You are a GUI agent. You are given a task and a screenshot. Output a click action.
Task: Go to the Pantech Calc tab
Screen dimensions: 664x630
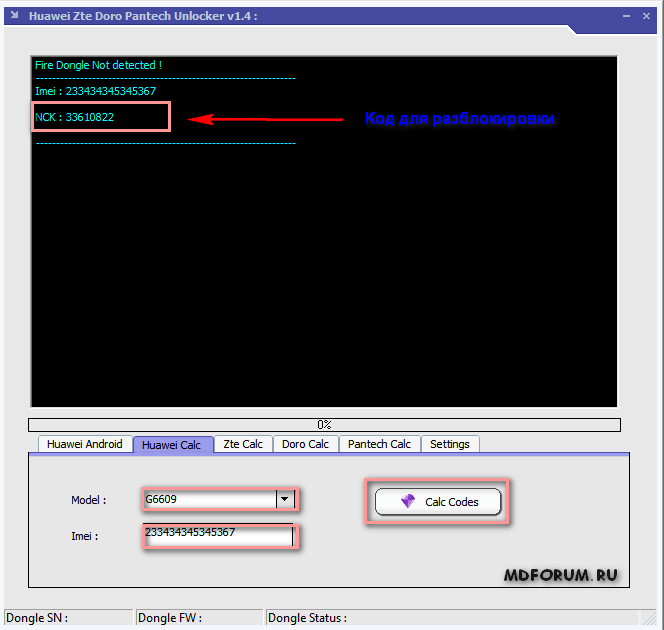tap(379, 444)
